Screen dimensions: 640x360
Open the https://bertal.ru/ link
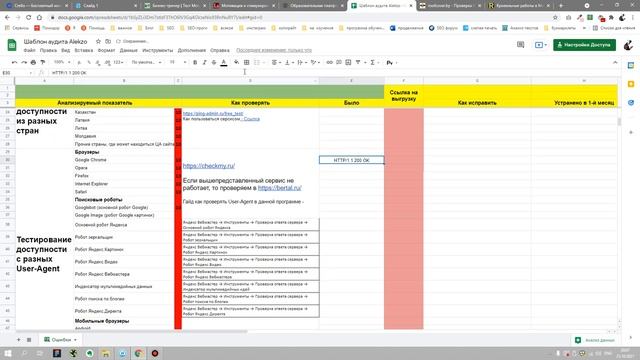pyautogui.click(x=280, y=188)
